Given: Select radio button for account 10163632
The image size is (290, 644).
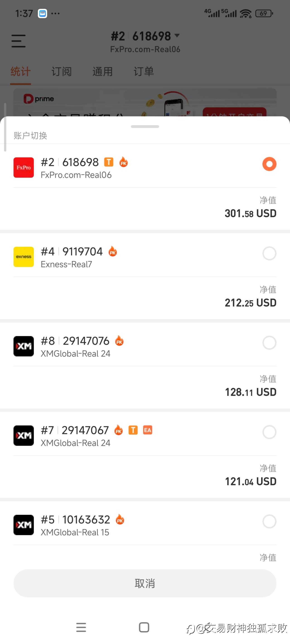Looking at the screenshot, I should pos(269,521).
